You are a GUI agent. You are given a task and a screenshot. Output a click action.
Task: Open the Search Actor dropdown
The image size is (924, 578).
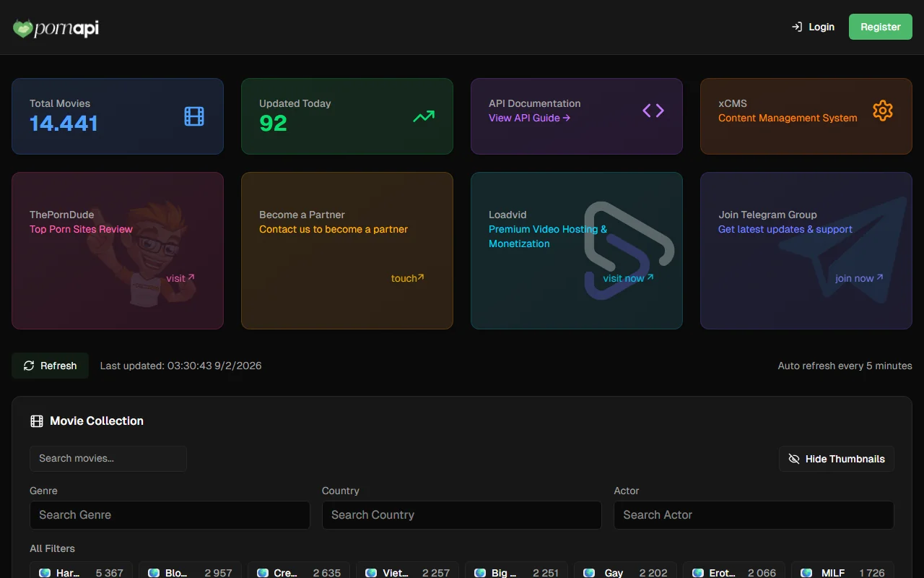pyautogui.click(x=753, y=515)
